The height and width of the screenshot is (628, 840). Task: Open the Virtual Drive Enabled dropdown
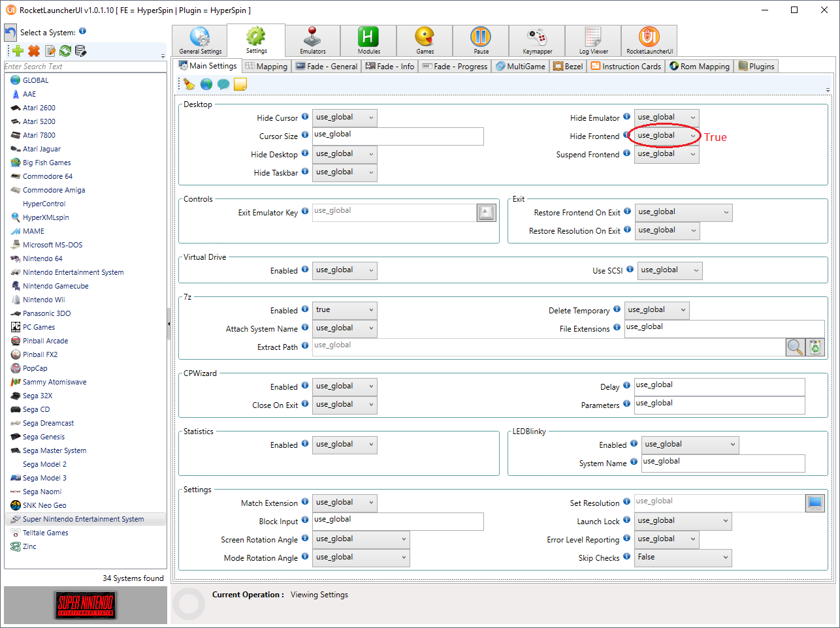345,270
